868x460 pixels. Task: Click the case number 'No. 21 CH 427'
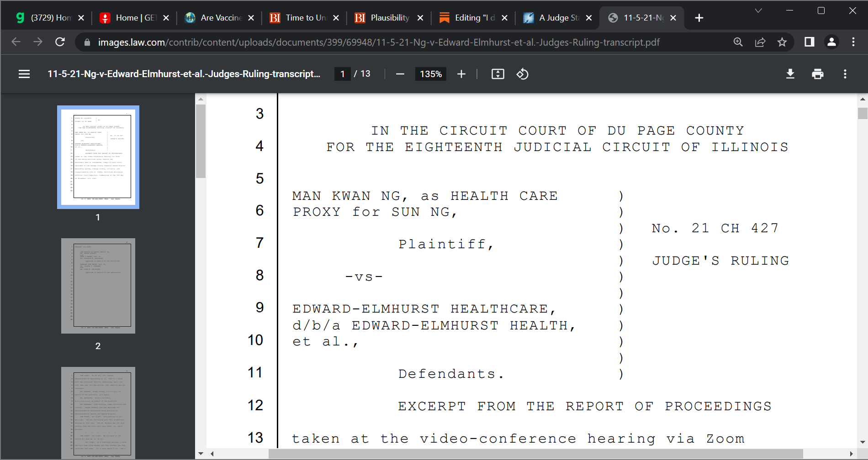tap(715, 228)
